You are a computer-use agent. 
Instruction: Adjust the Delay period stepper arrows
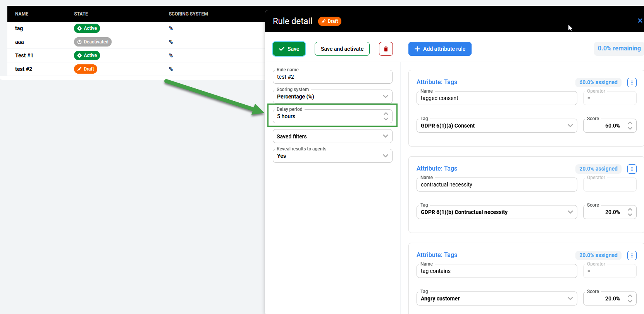pyautogui.click(x=386, y=116)
